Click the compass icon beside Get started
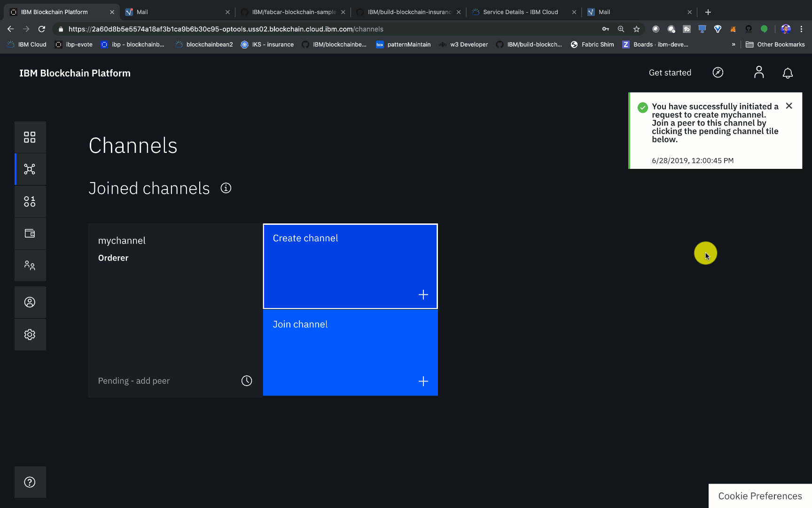 pyautogui.click(x=718, y=72)
